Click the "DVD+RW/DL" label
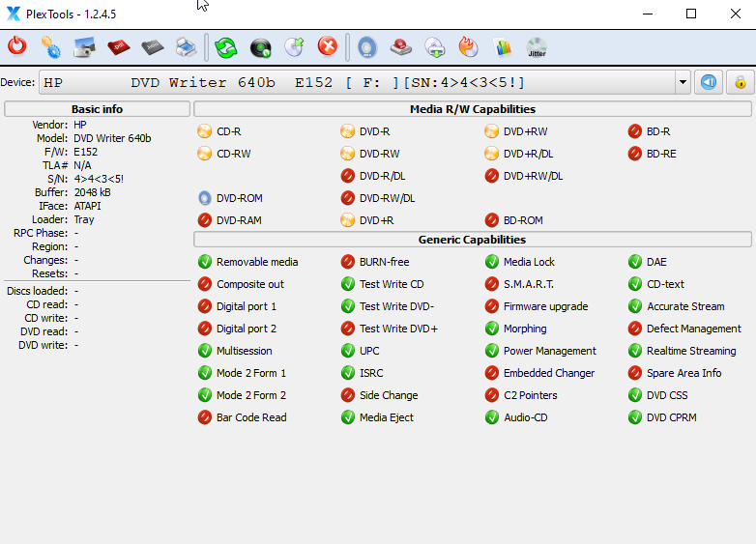Screen dimensions: 756x544 pos(533,176)
